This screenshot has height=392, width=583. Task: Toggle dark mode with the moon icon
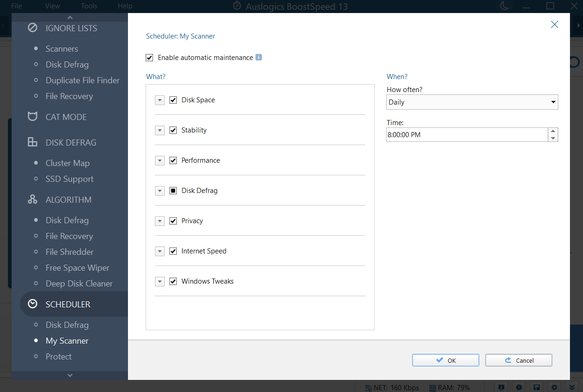pyautogui.click(x=504, y=6)
